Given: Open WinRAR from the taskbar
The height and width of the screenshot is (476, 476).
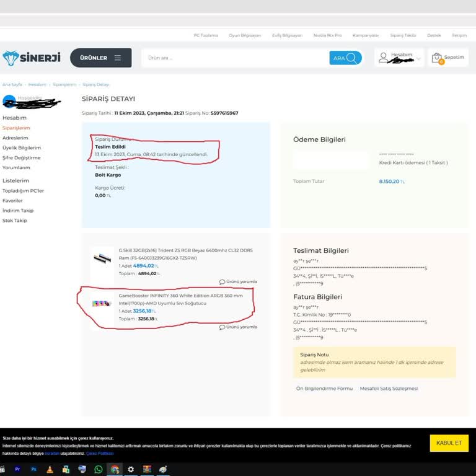Looking at the screenshot, I should [147, 470].
